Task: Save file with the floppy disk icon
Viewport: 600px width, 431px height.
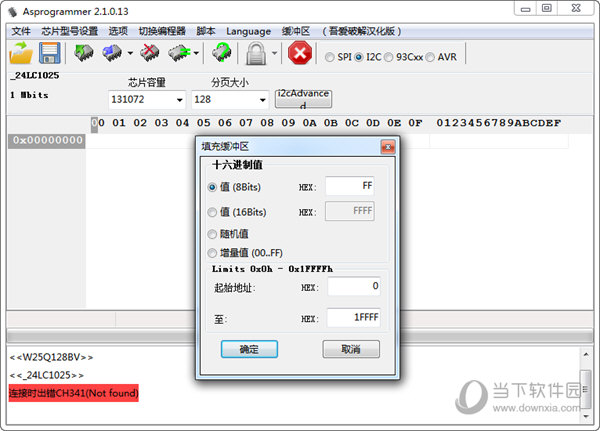Action: (x=50, y=53)
